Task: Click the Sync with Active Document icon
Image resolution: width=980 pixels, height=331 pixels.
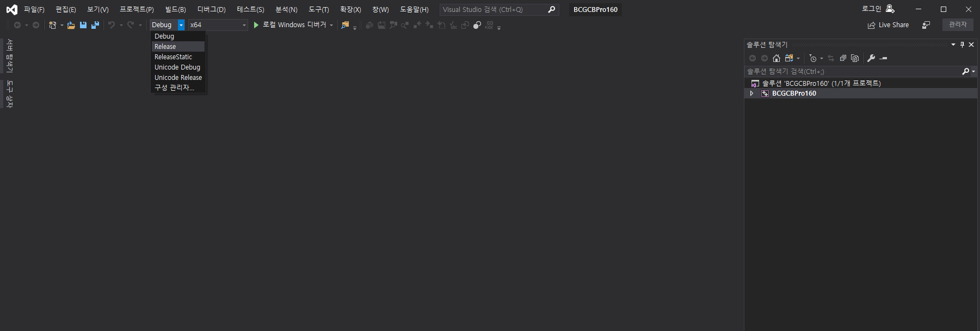Action: point(831,58)
